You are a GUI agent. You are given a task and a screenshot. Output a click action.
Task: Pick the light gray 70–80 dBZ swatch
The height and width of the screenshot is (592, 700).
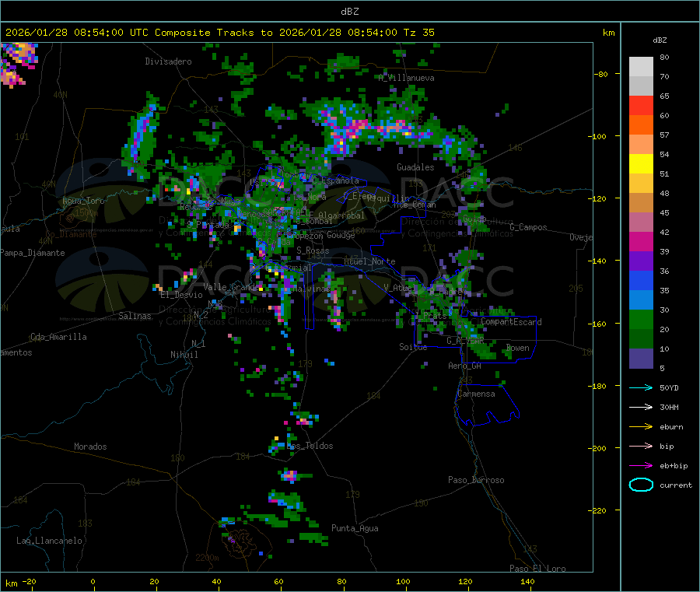tap(641, 67)
